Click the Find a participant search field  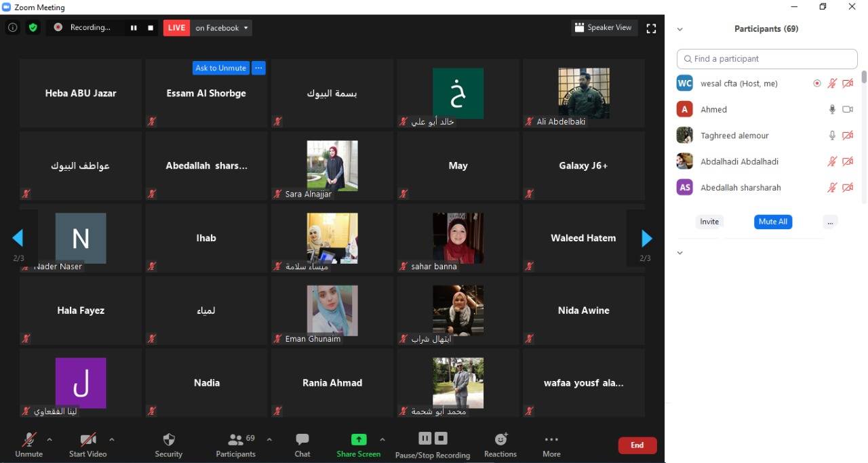pos(767,59)
